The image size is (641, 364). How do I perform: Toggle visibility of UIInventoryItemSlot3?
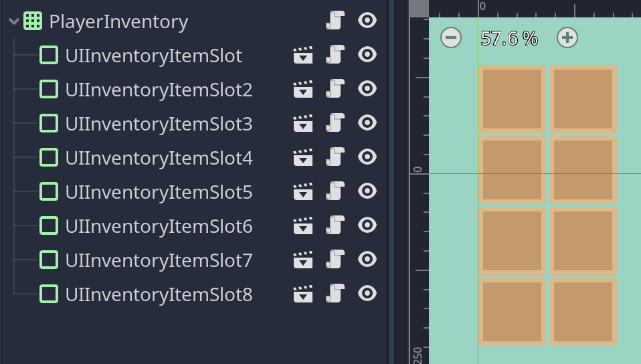point(367,122)
